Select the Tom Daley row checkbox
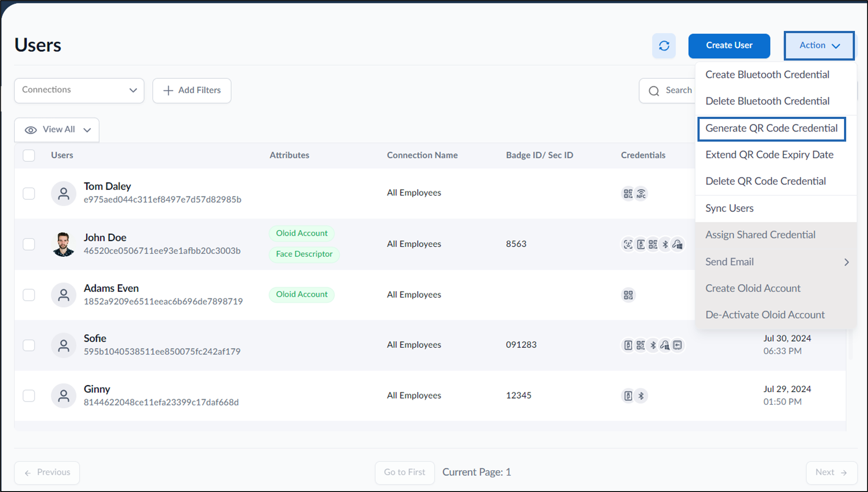Viewport: 868px width, 492px height. [x=29, y=193]
